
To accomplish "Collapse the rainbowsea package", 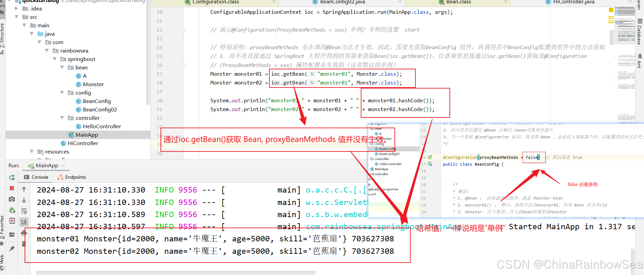I will [47, 50].
